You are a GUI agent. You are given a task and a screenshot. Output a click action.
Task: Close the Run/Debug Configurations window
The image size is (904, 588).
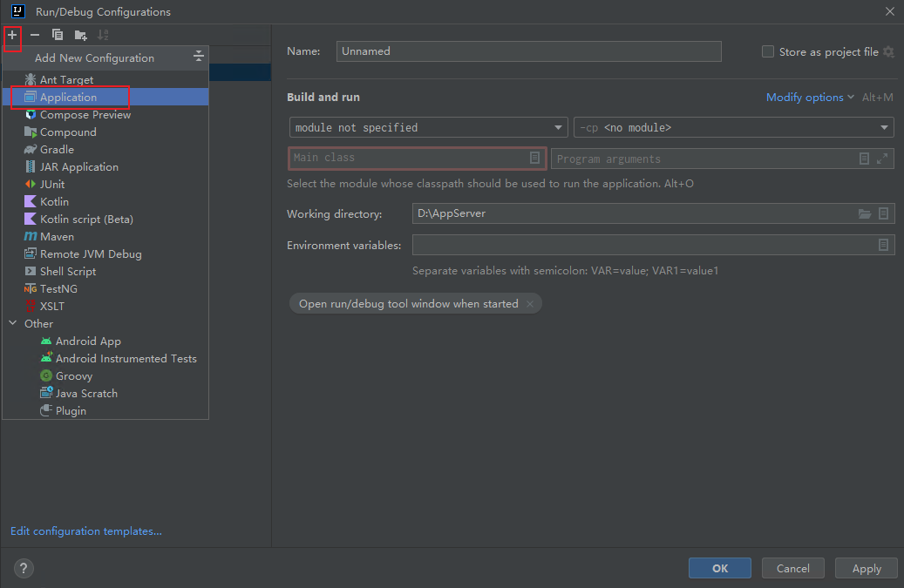tap(889, 11)
